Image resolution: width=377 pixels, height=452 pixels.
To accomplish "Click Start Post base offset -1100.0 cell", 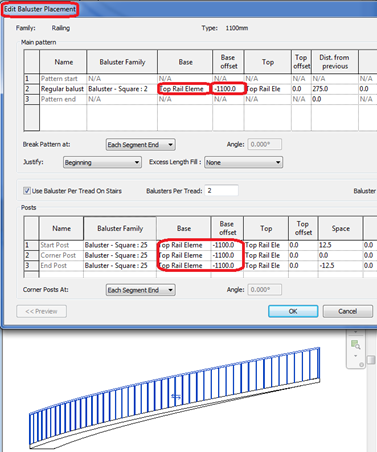I will (x=227, y=245).
